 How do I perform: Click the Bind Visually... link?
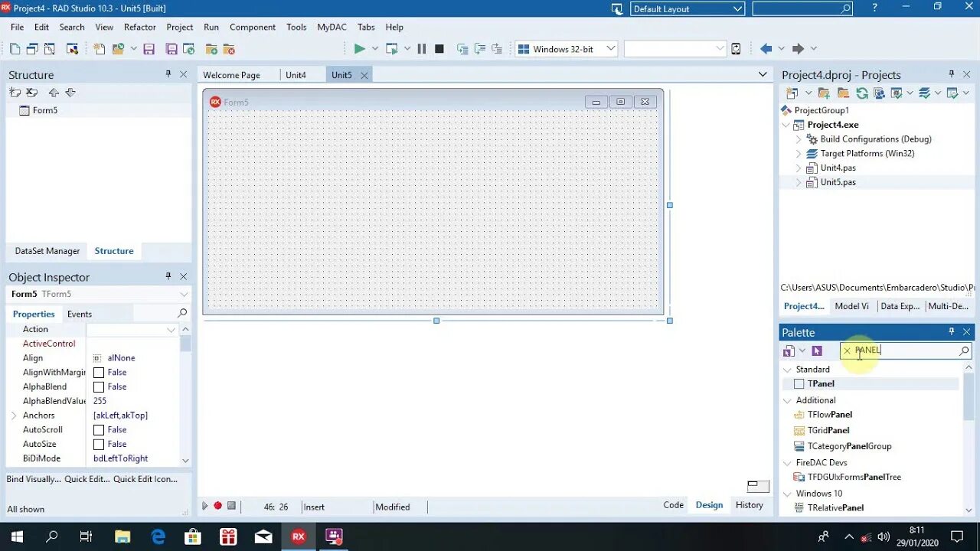[34, 479]
